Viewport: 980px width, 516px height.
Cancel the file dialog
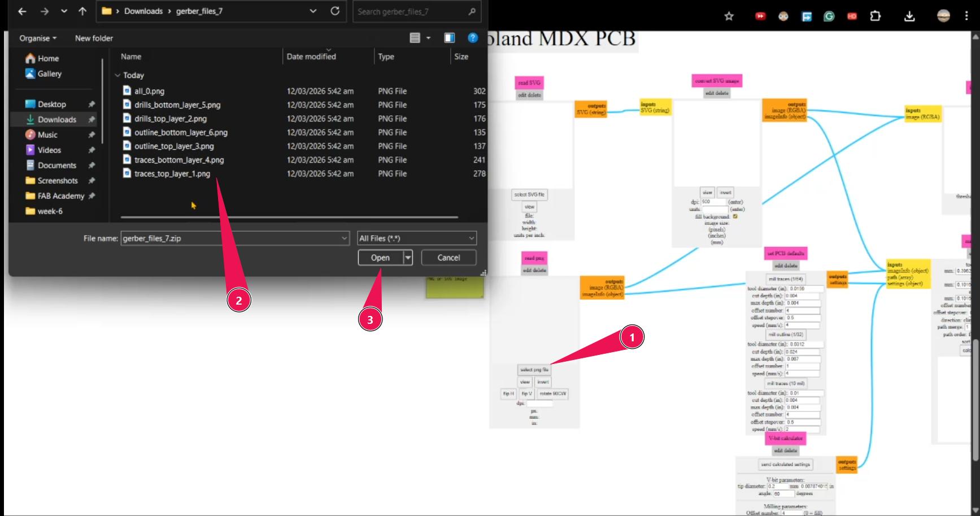tap(449, 258)
